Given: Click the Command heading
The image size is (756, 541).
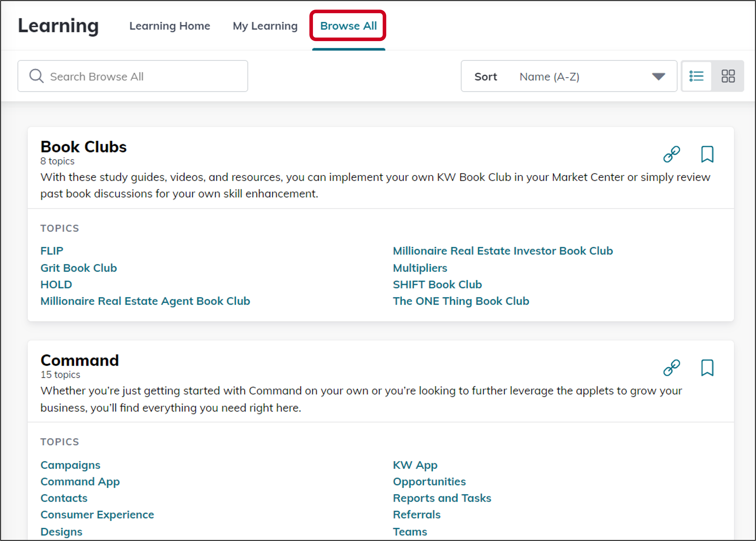Looking at the screenshot, I should tap(80, 360).
